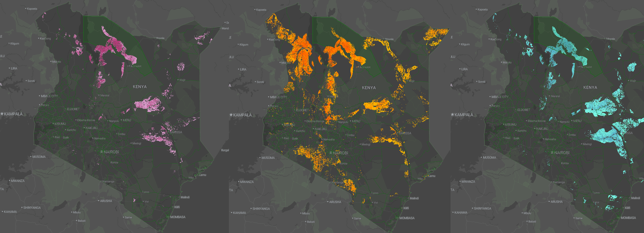This screenshot has width=644, height=233.
Task: Click MWANZA on the pink map
Action: pos(18,181)
